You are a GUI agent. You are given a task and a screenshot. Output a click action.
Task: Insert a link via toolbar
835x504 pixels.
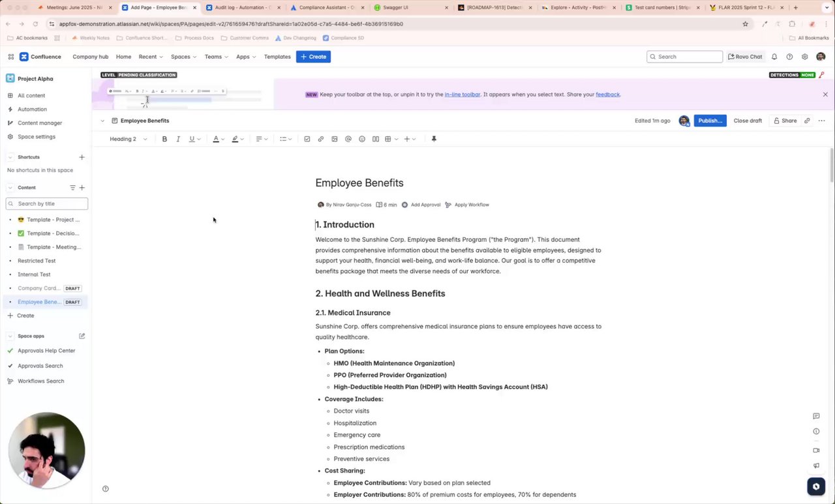321,139
